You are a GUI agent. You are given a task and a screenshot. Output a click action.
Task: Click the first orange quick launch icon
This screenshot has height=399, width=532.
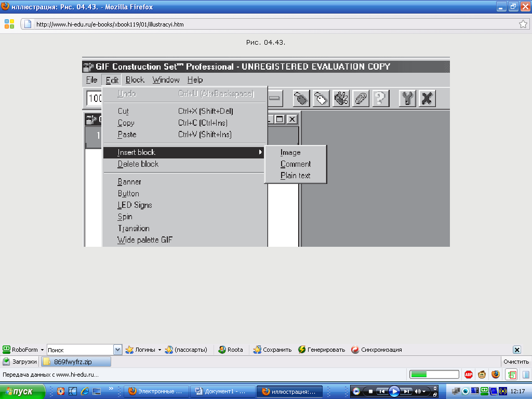[60, 391]
